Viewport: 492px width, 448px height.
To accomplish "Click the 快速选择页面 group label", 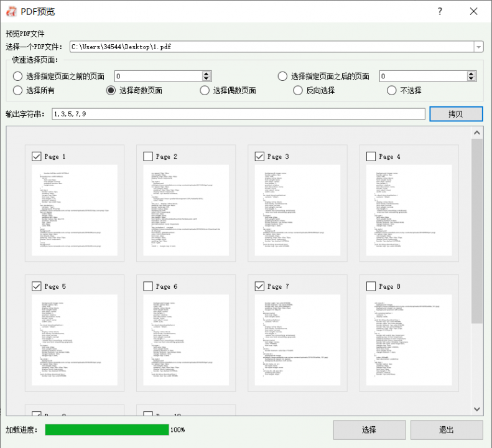I will pos(35,60).
